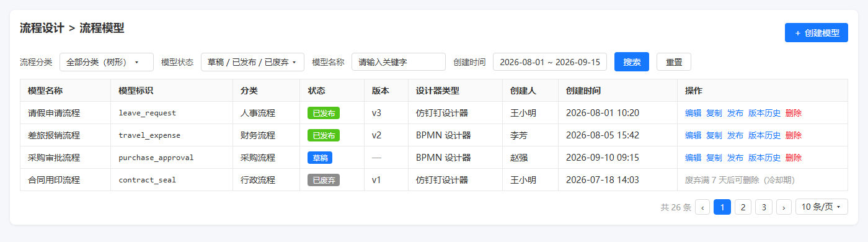Delete the 差旅报销流程 model
868x242 pixels.
[794, 135]
